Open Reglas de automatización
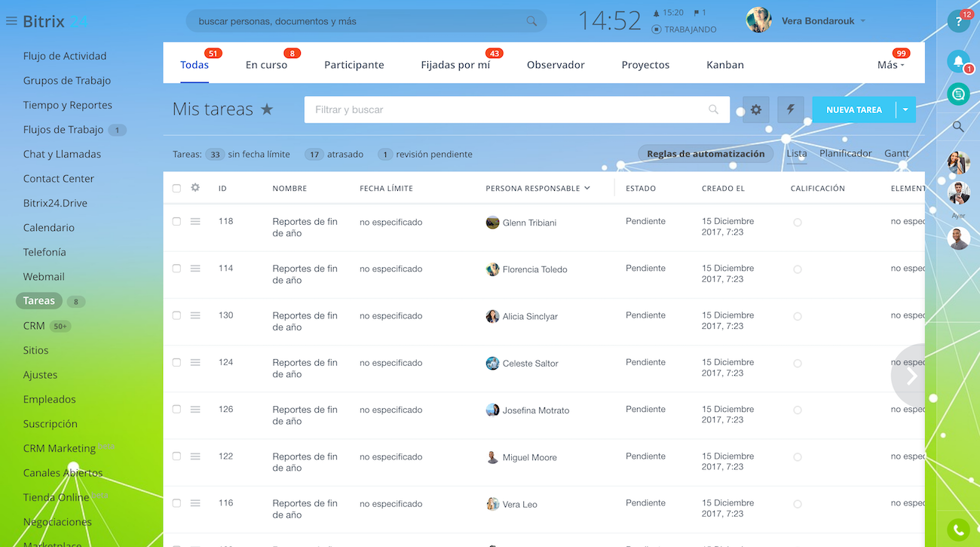 pos(706,154)
